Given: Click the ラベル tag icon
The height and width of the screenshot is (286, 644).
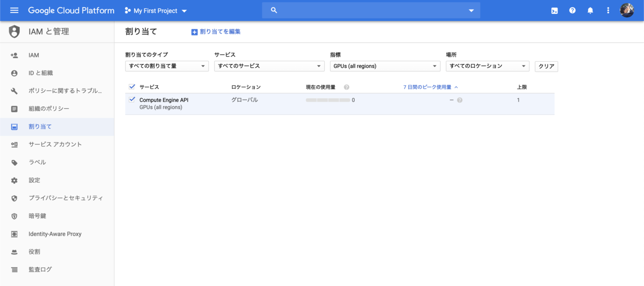Looking at the screenshot, I should (x=14, y=163).
